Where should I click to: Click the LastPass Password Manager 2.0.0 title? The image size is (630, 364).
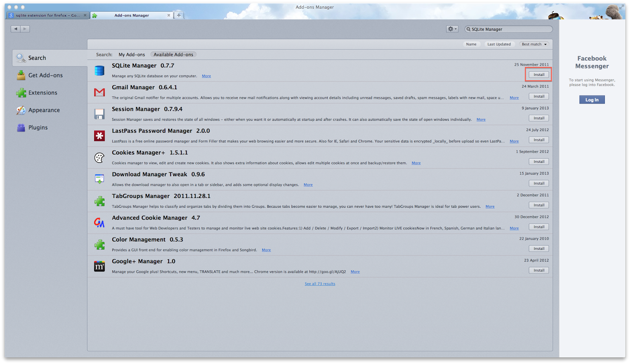tap(161, 131)
